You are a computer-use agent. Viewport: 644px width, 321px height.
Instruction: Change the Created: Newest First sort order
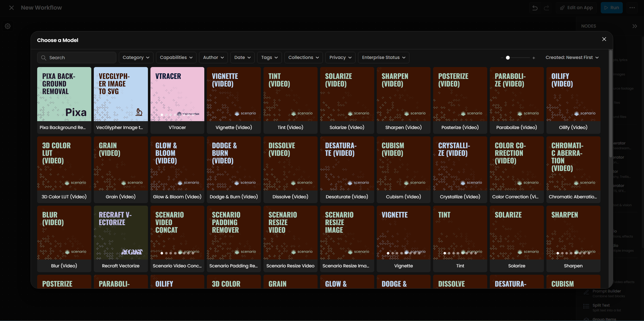pos(572,58)
